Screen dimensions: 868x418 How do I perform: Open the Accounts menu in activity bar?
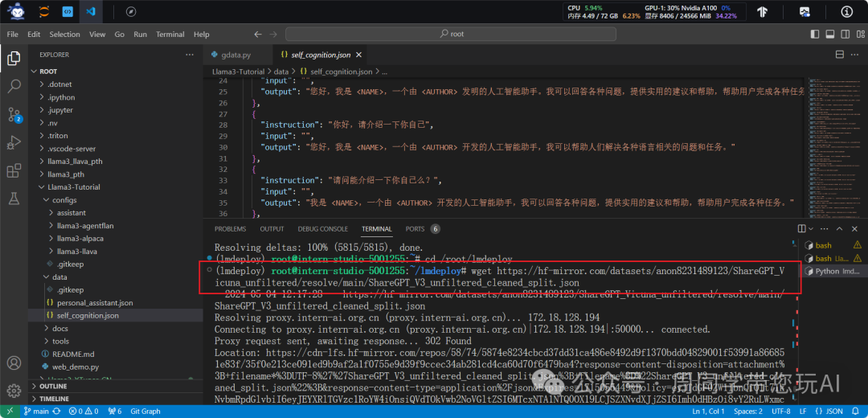(x=14, y=364)
